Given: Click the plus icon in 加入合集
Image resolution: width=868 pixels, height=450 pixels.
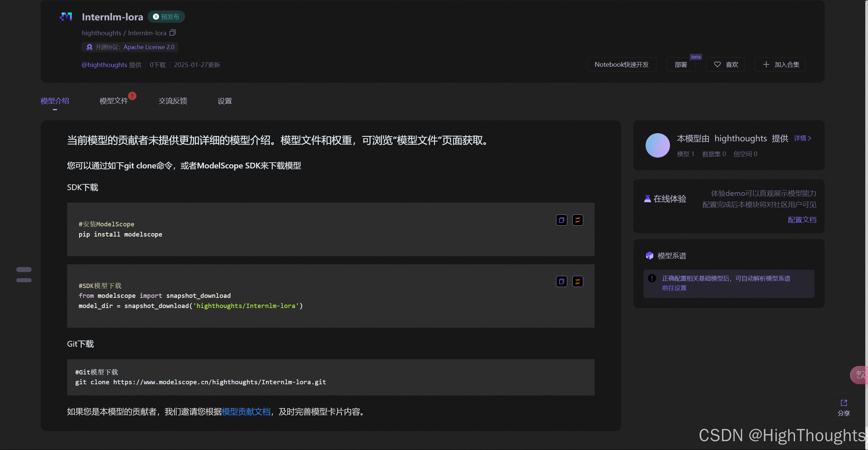Looking at the screenshot, I should coord(766,64).
